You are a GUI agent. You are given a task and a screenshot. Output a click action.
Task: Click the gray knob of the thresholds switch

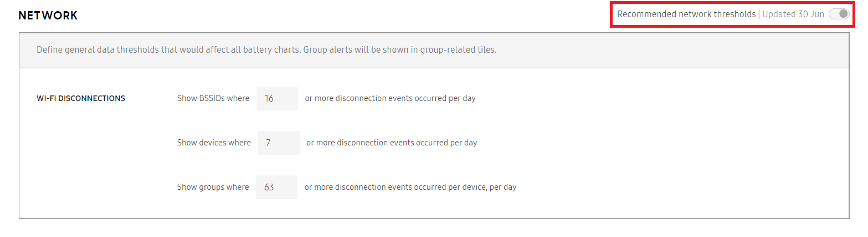pyautogui.click(x=844, y=14)
